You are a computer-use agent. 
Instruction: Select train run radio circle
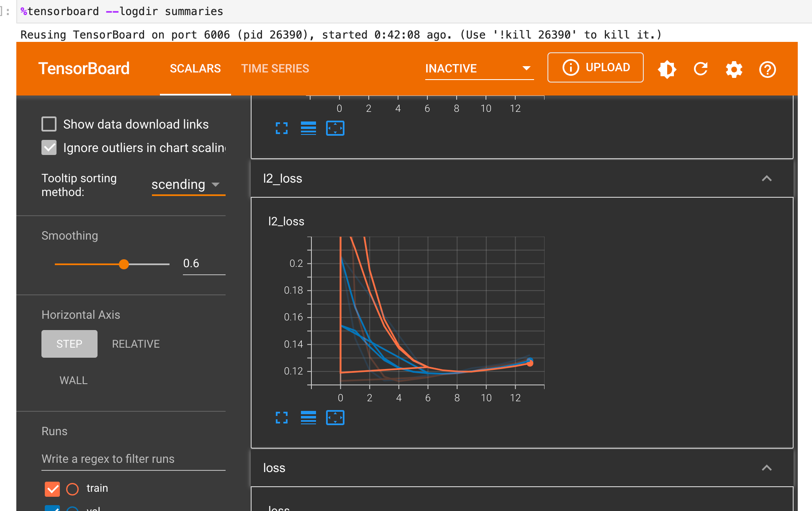72,489
